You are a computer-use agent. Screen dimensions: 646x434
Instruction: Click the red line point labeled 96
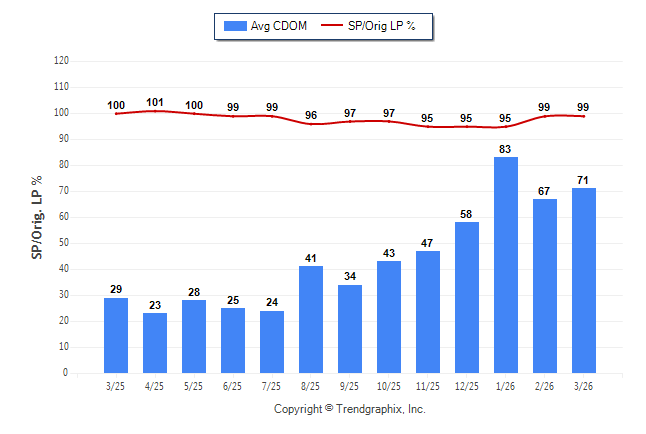click(311, 123)
